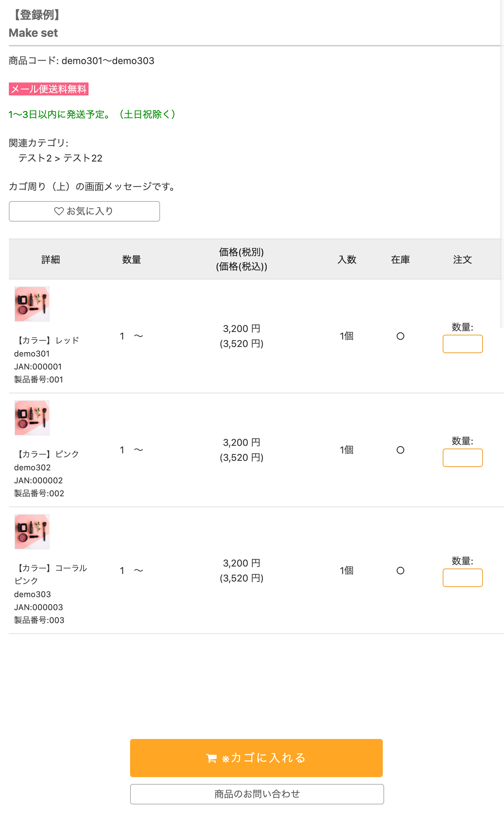Add item to favorites with お気に入り

(x=84, y=211)
